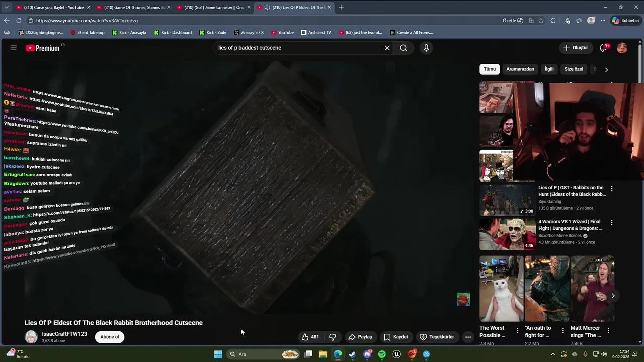Summarize the page with Özetle

click(513, 21)
